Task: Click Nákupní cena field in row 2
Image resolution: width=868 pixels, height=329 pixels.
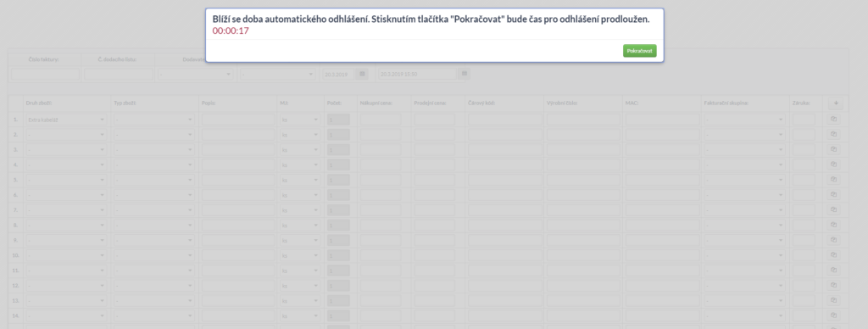Action: click(x=381, y=135)
